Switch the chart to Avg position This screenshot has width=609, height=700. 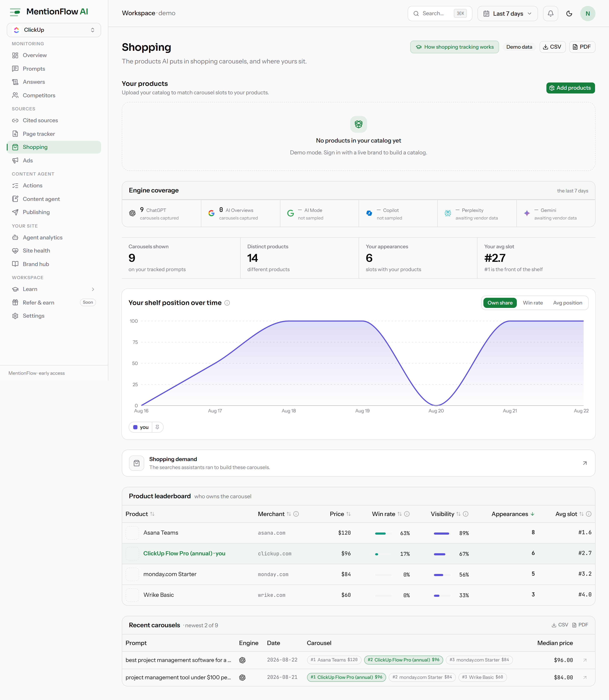coord(568,303)
